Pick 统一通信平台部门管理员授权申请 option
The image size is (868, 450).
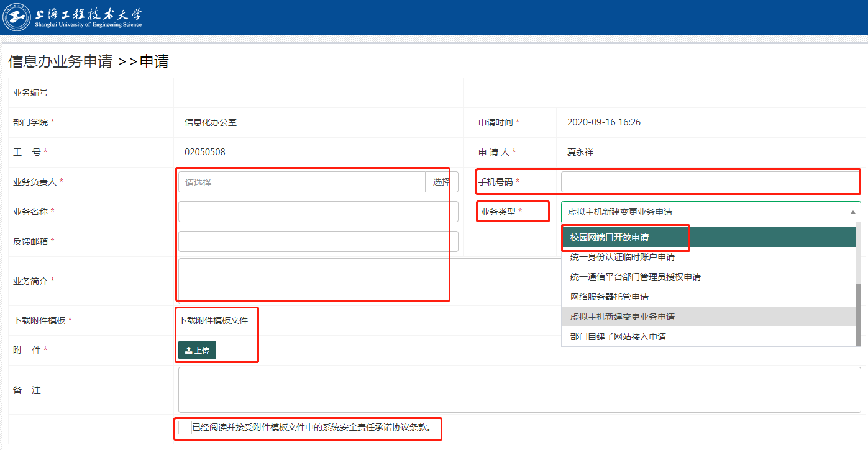(x=635, y=277)
